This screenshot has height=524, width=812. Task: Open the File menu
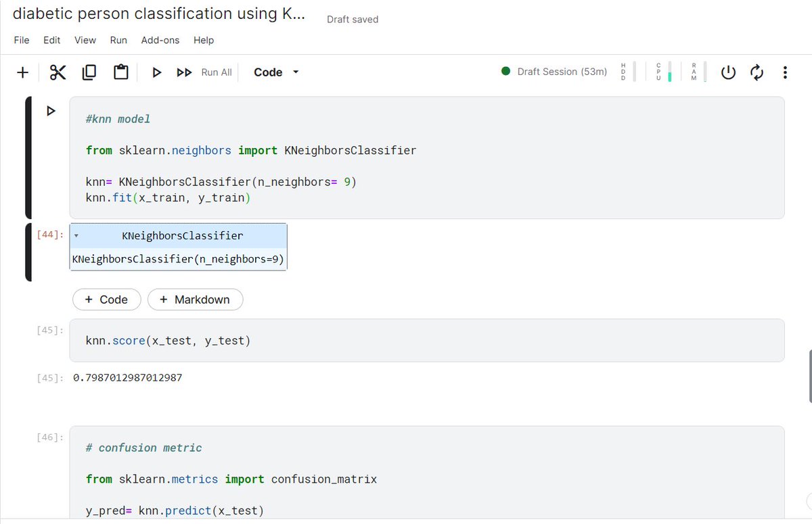pos(22,40)
